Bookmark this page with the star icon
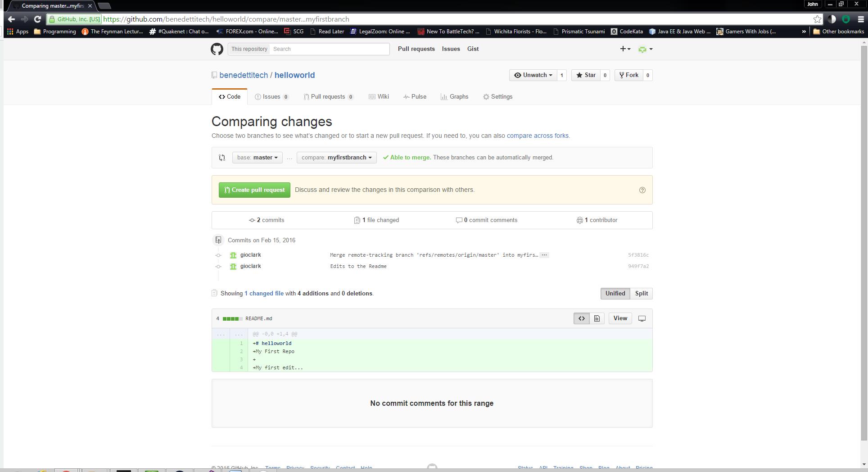This screenshot has height=472, width=868. (817, 19)
